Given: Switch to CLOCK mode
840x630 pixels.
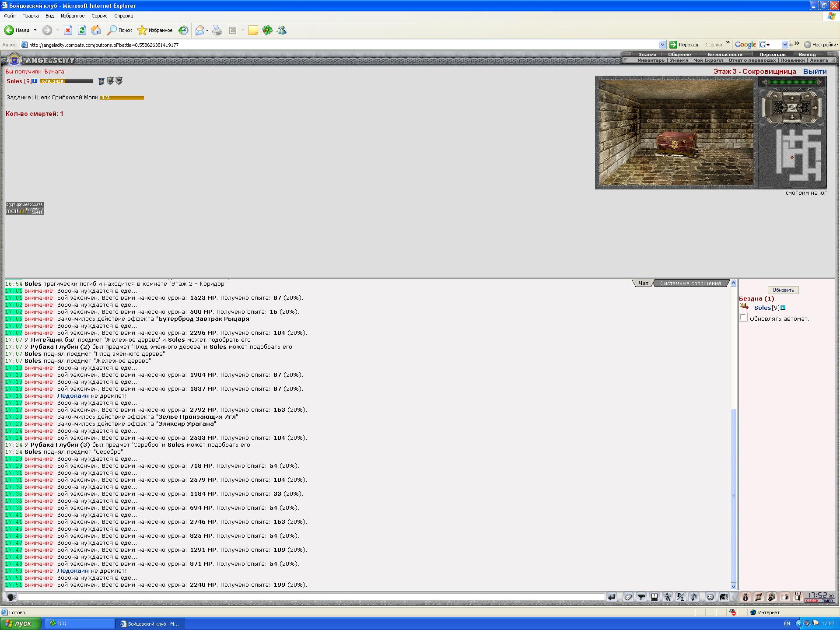Looking at the screenshot, I should [812, 601].
